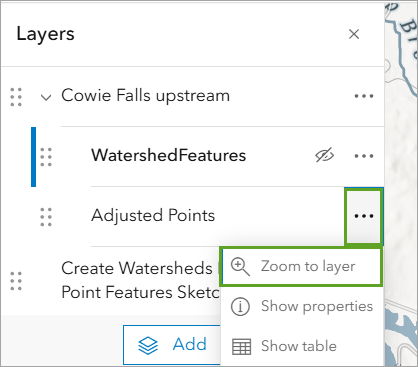Click the table grid icon
This screenshot has height=367, width=418.
point(241,347)
